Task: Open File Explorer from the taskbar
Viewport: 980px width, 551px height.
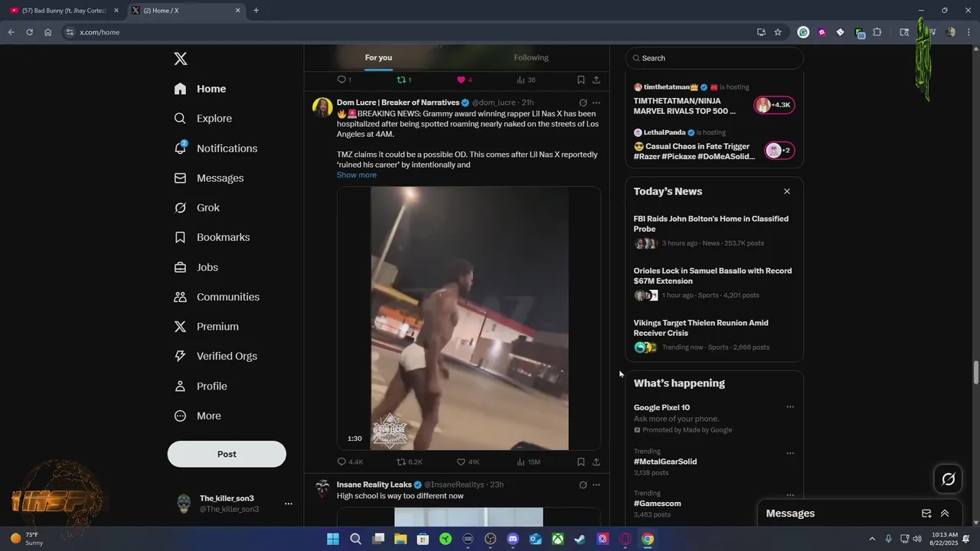Action: 400,539
